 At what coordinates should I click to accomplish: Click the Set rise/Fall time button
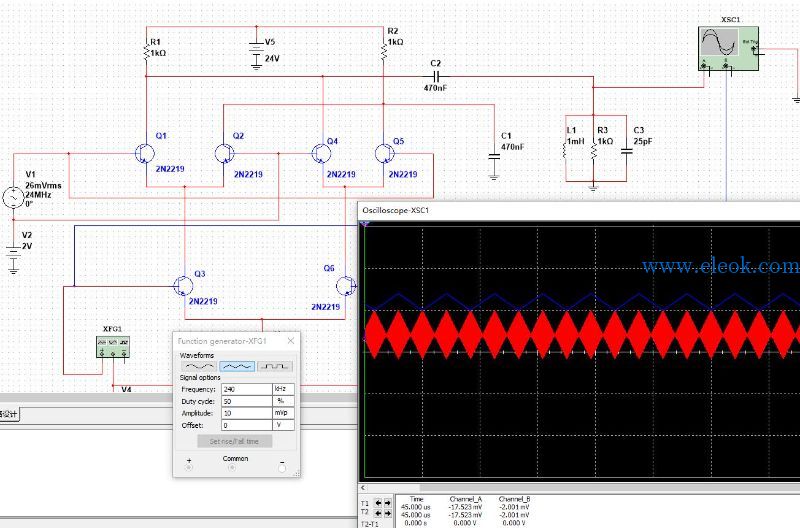pyautogui.click(x=235, y=441)
